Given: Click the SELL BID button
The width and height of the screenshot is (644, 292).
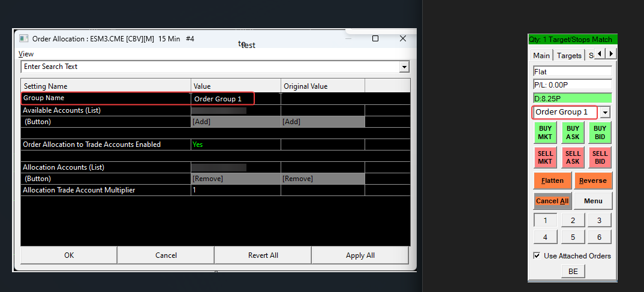Looking at the screenshot, I should (600, 157).
